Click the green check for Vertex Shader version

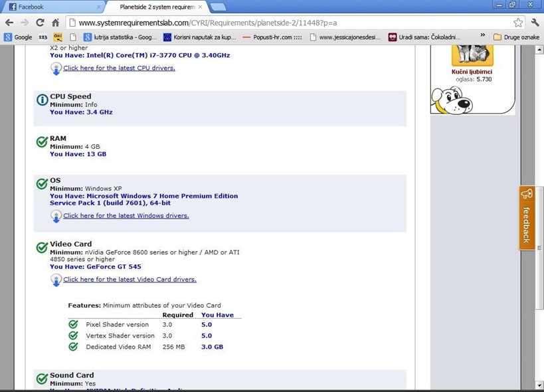73,336
